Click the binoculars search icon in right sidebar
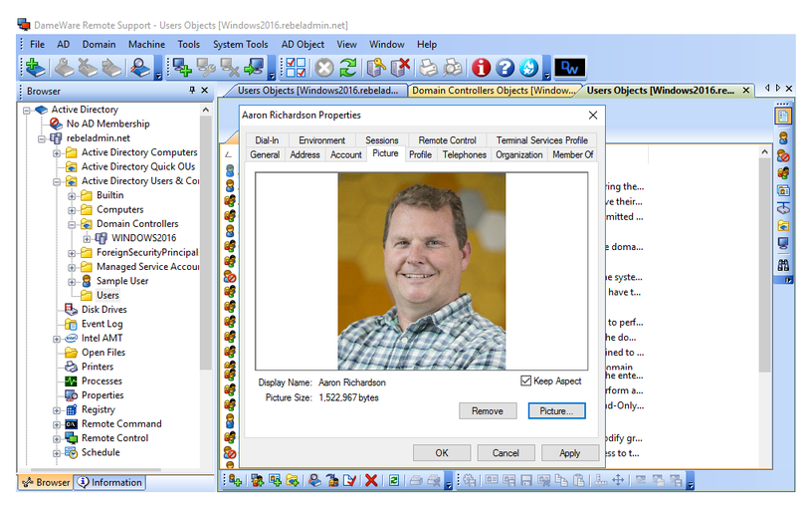 coord(783,265)
